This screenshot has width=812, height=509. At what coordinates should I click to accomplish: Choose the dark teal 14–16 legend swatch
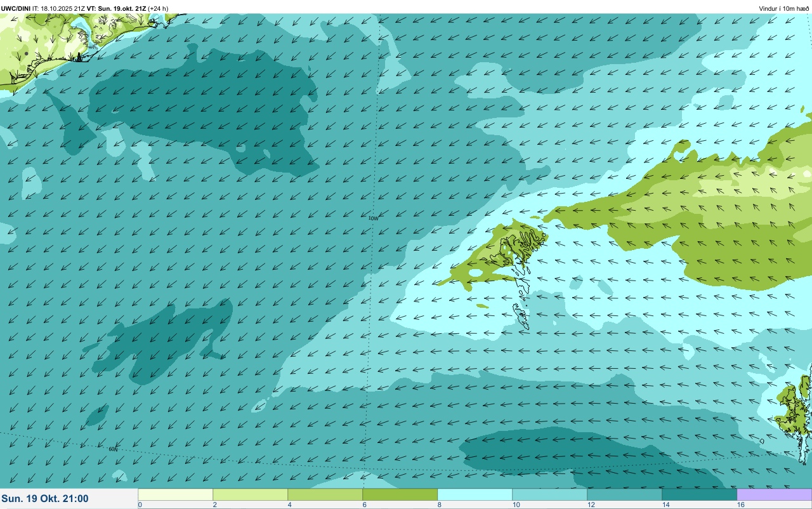click(x=700, y=494)
